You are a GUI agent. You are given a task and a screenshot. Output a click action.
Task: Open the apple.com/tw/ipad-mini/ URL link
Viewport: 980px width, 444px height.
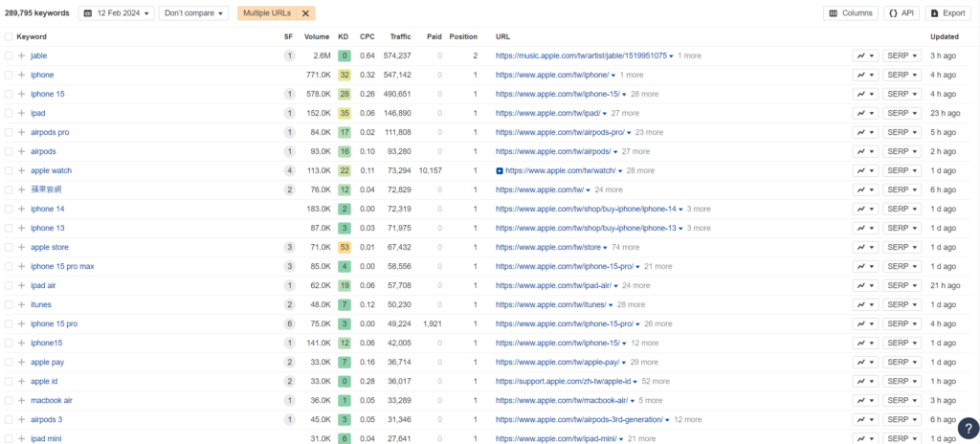(x=556, y=438)
